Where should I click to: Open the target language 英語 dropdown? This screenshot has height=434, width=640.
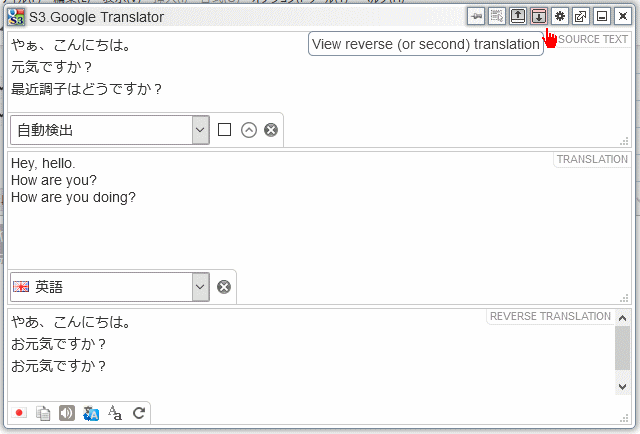pos(110,287)
